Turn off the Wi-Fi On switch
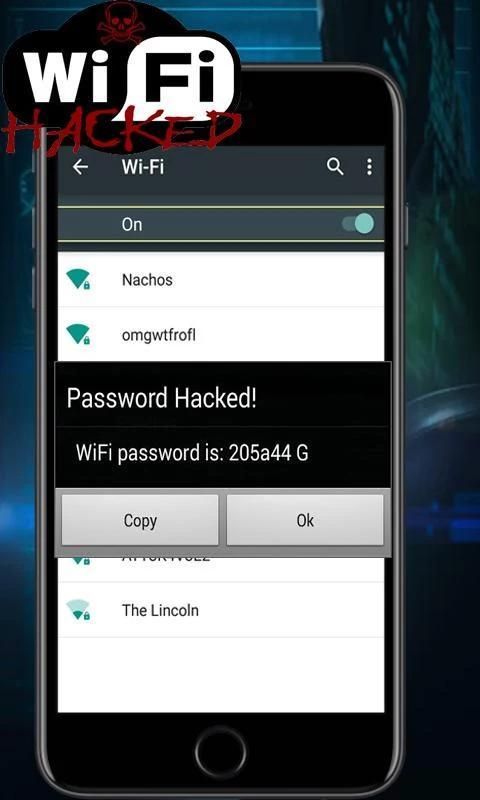 pyautogui.click(x=358, y=224)
